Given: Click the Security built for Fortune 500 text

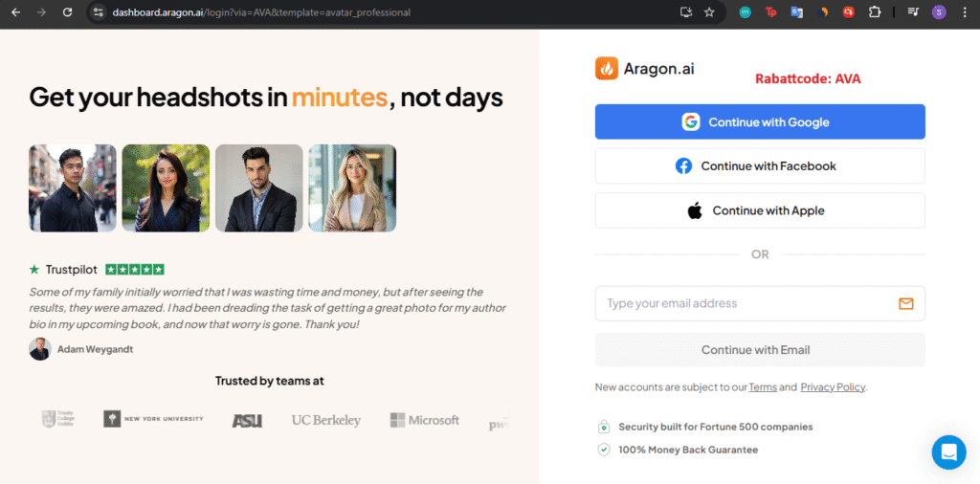Looking at the screenshot, I should (x=716, y=428).
